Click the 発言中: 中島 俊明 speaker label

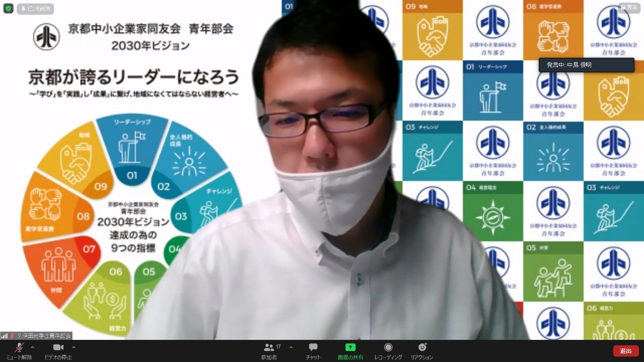[x=587, y=65]
